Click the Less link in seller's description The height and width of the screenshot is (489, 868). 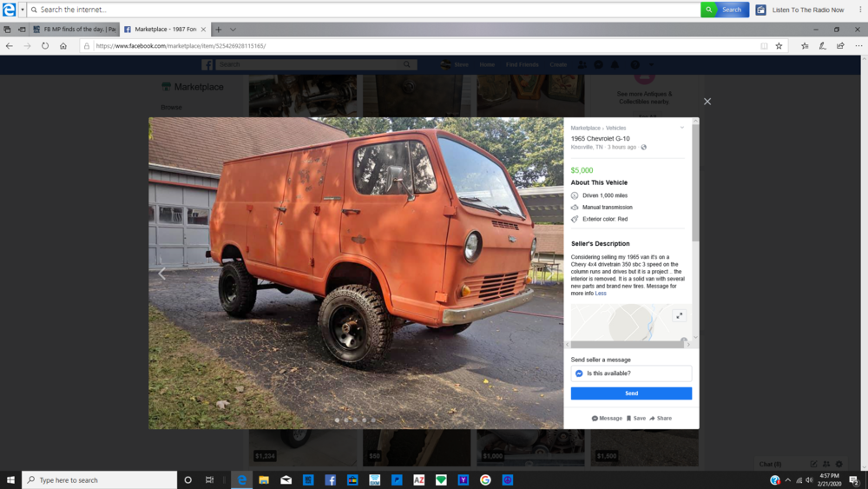(x=601, y=294)
